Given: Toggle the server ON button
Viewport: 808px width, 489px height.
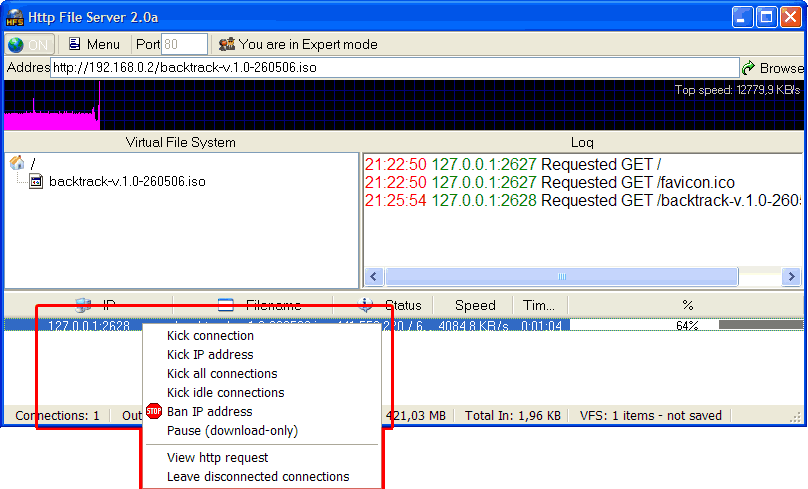Looking at the screenshot, I should pyautogui.click(x=29, y=44).
